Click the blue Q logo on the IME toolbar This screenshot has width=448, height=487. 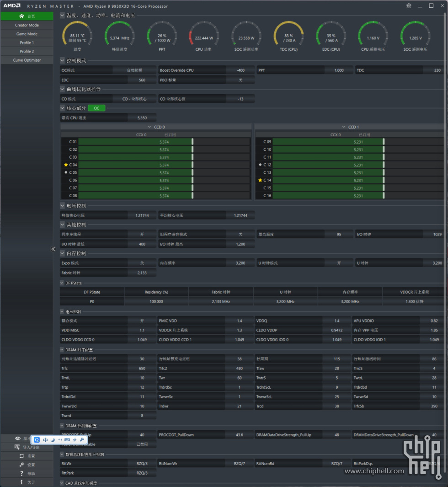click(37, 440)
